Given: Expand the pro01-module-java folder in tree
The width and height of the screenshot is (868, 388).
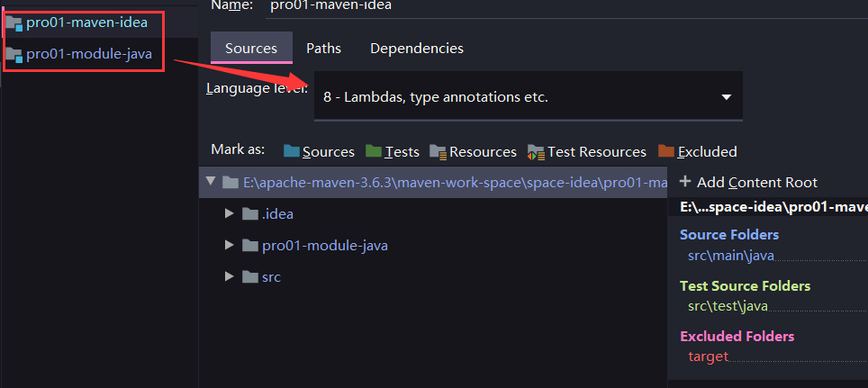Looking at the screenshot, I should point(230,245).
